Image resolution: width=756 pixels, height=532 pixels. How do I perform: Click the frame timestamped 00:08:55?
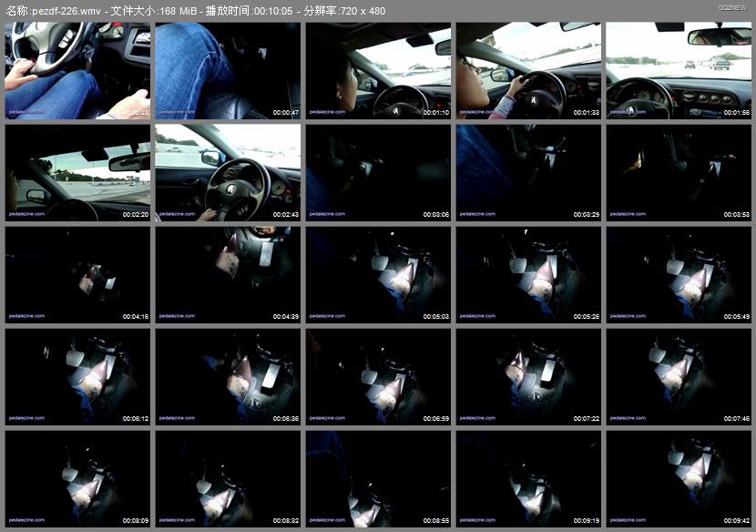[x=378, y=479]
